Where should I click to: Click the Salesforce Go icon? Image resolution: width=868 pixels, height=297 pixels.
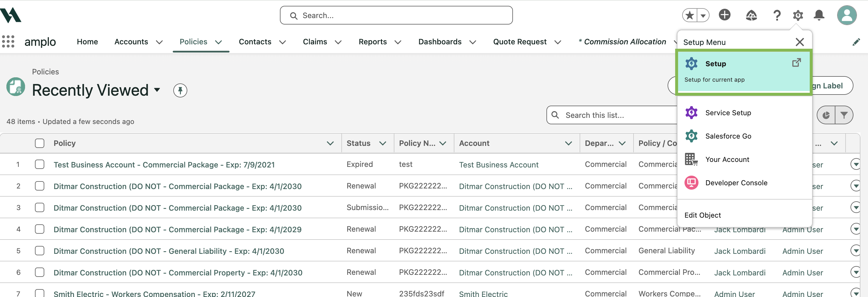tap(691, 136)
